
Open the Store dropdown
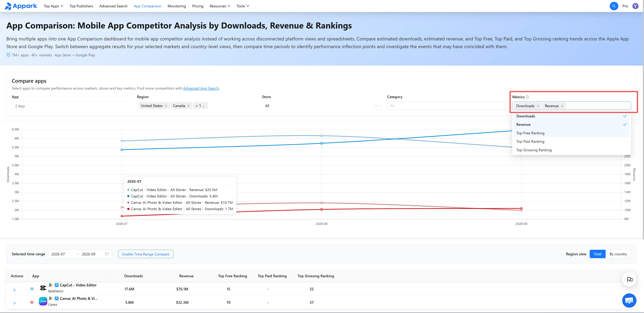(x=321, y=106)
